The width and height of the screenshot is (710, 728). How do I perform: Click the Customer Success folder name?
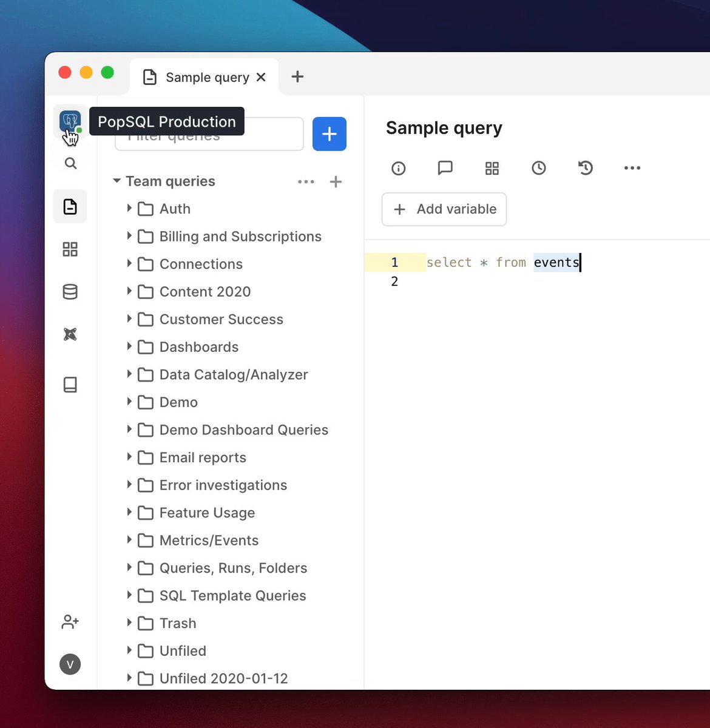[x=221, y=319]
